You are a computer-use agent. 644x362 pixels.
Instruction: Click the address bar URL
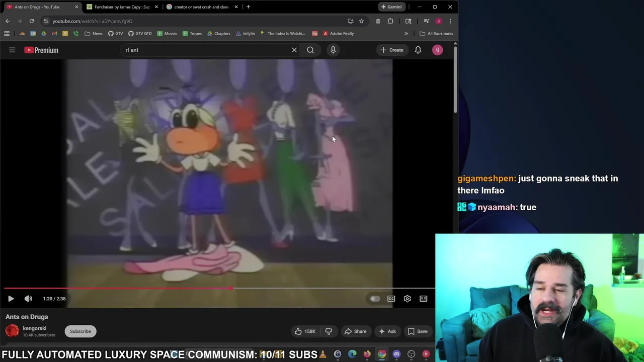pyautogui.click(x=93, y=21)
